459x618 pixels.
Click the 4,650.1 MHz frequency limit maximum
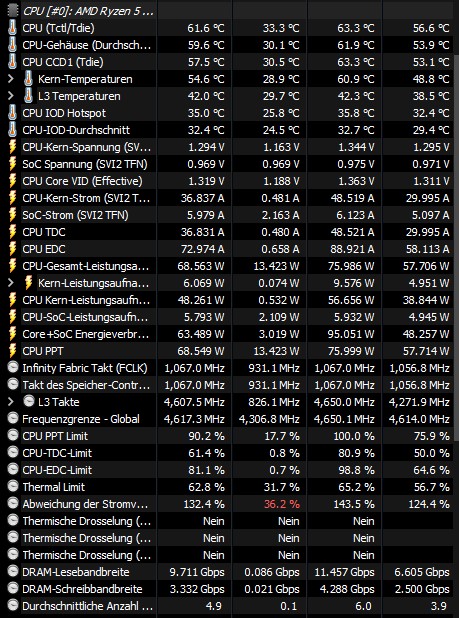click(344, 419)
